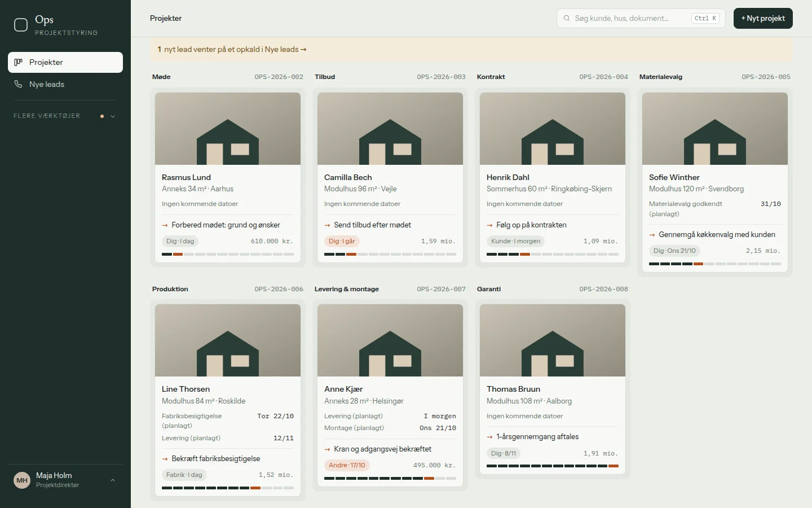Open the Maja Holm user menu chevron
The image size is (812, 508).
(113, 480)
